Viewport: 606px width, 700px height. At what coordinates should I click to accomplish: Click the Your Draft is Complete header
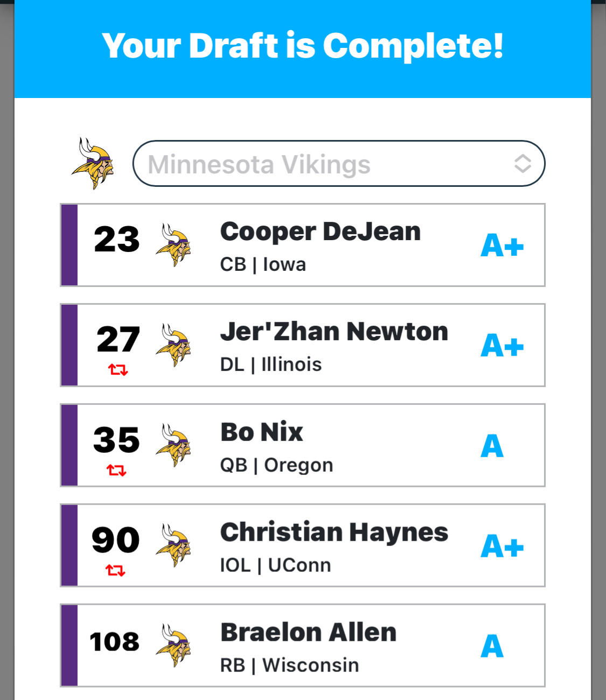(303, 46)
